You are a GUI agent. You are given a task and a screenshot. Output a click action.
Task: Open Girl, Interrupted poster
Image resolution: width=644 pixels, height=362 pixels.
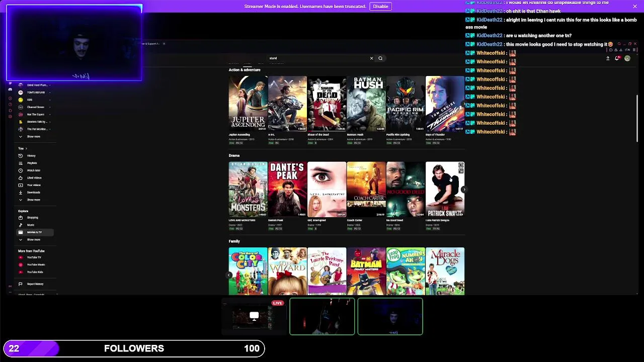[x=327, y=189]
